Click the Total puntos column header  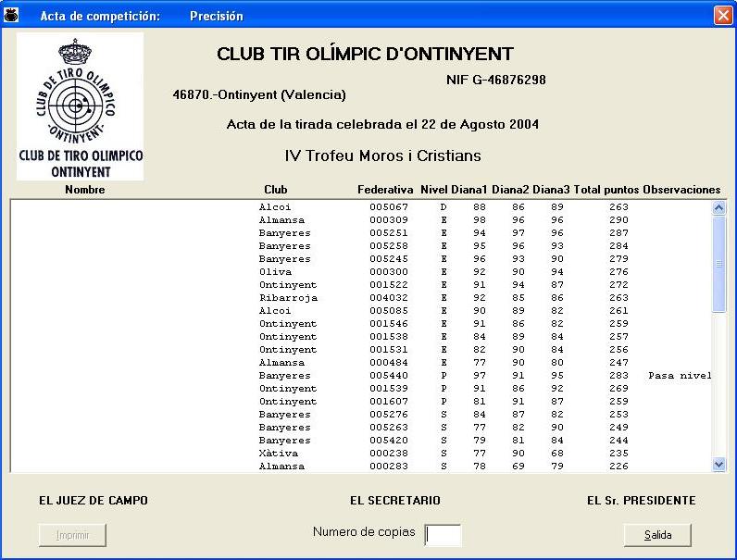click(606, 190)
